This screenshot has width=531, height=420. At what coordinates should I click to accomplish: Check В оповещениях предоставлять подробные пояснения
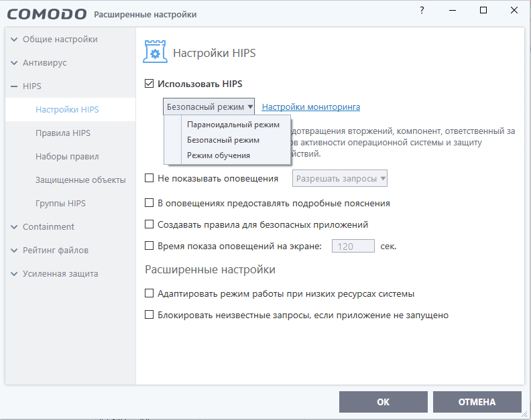pyautogui.click(x=149, y=203)
